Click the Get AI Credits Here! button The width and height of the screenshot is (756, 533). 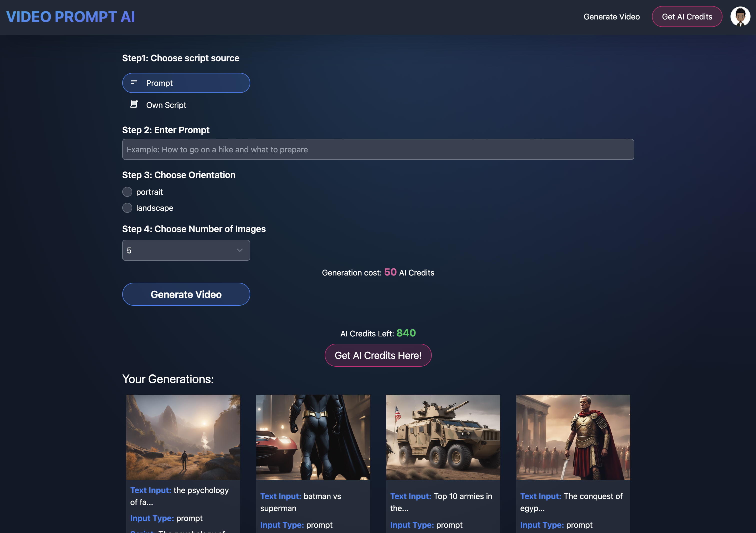tap(378, 355)
